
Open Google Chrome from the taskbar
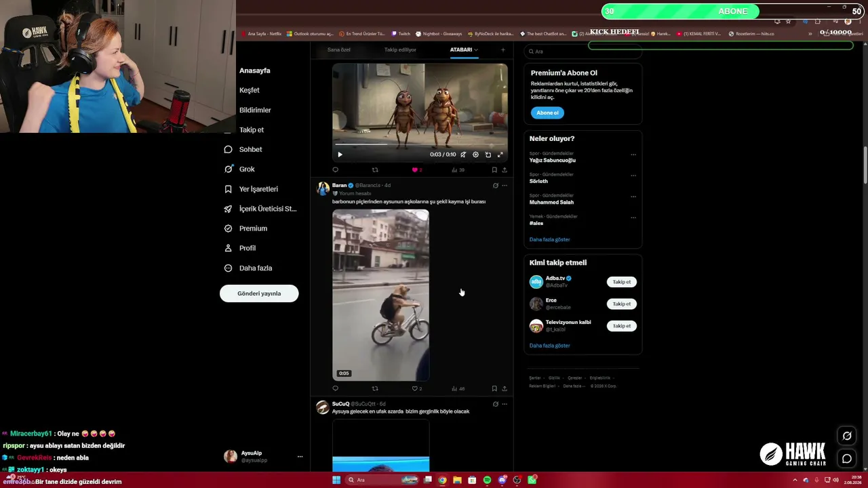pos(442,480)
